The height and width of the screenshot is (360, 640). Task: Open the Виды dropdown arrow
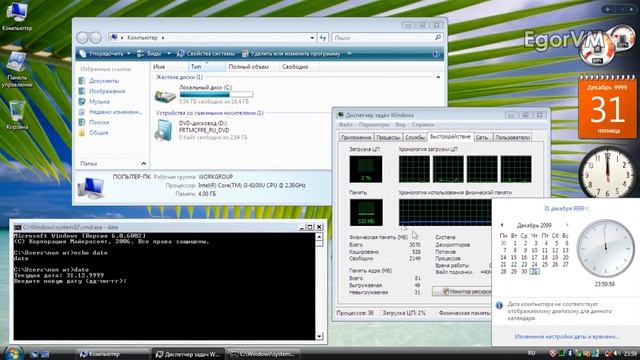pos(169,53)
